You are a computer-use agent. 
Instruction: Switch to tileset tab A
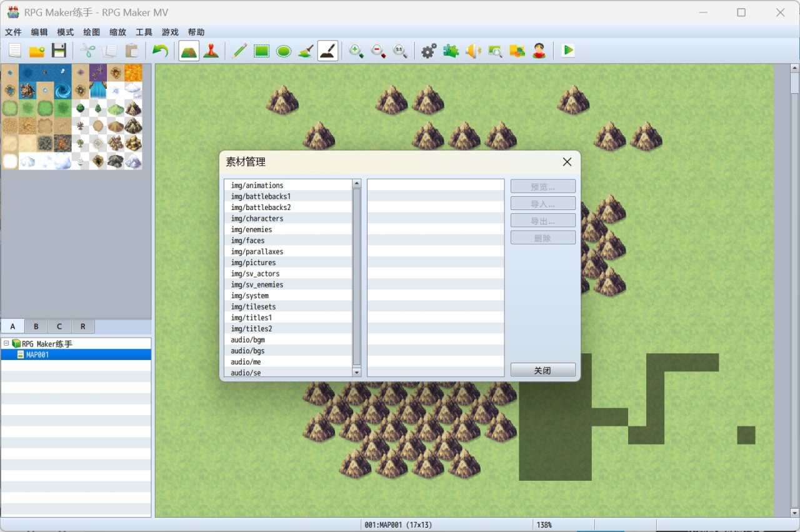pos(12,326)
